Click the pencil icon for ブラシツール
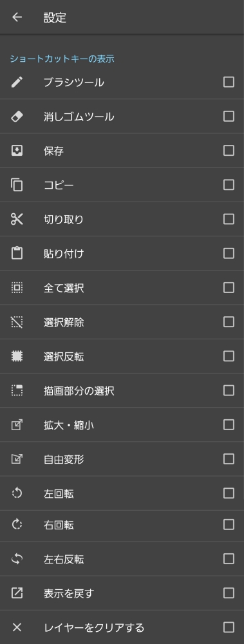Screen dimensions: 244x644 pyautogui.click(x=17, y=82)
